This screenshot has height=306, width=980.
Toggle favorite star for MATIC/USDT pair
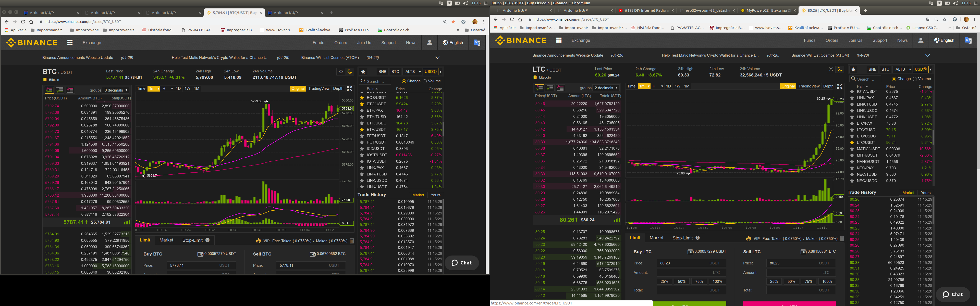852,149
